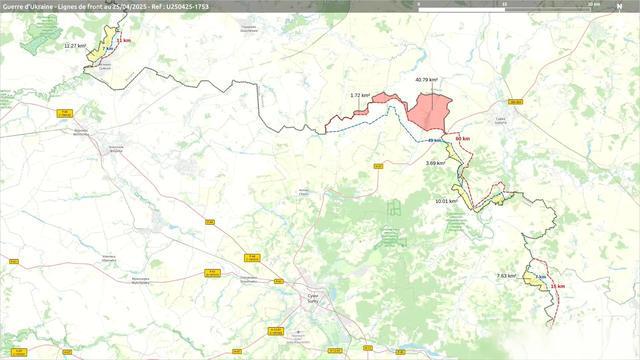
Task: Select the small red 1.72 km² area
Action: tap(361, 111)
